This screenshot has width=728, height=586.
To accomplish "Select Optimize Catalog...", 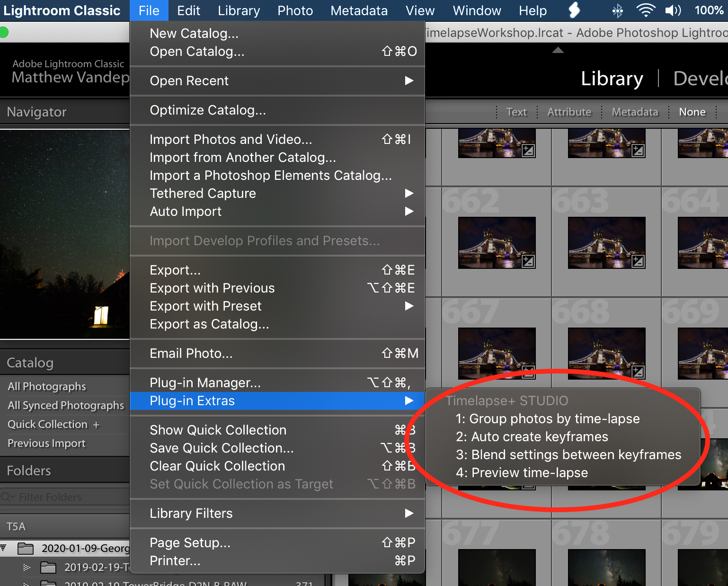I will tap(277, 110).
